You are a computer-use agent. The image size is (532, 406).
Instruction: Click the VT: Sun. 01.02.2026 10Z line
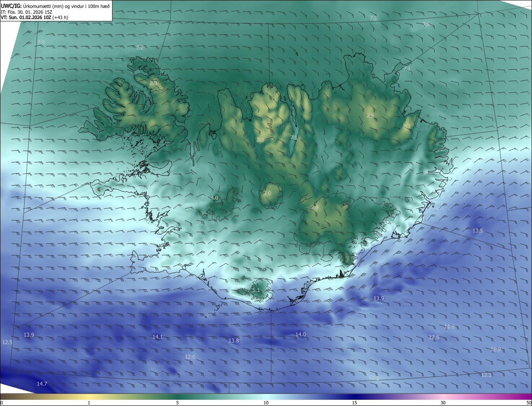34,18
